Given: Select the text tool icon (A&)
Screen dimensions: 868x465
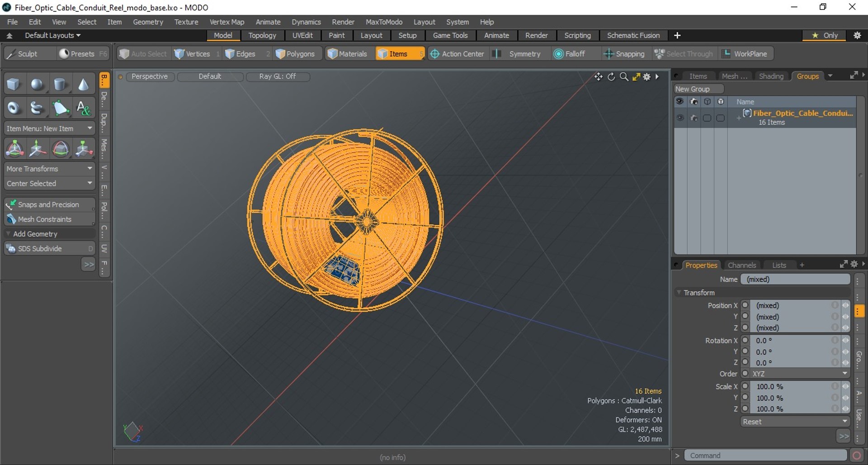Looking at the screenshot, I should coord(84,108).
